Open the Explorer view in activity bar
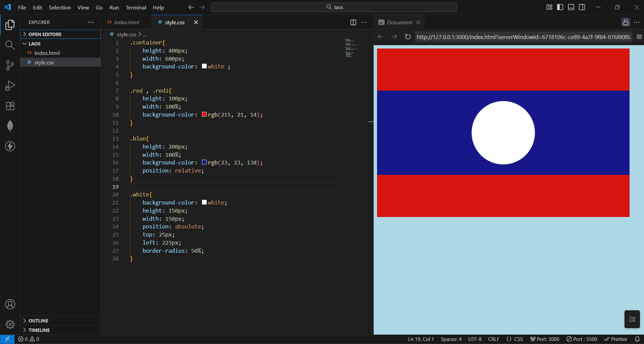Screen dimensions: 644x344 [x=10, y=25]
